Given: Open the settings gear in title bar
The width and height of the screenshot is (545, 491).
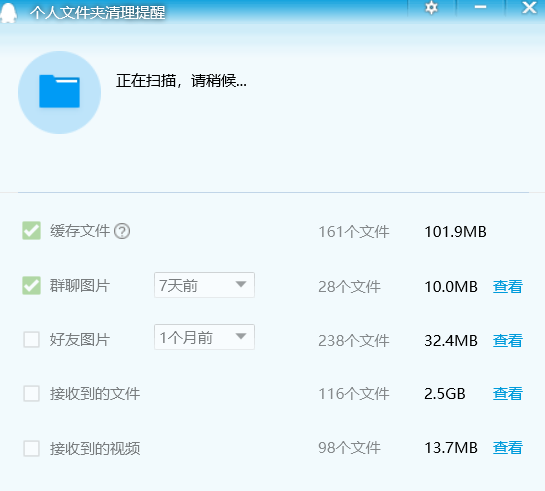Looking at the screenshot, I should click(431, 8).
